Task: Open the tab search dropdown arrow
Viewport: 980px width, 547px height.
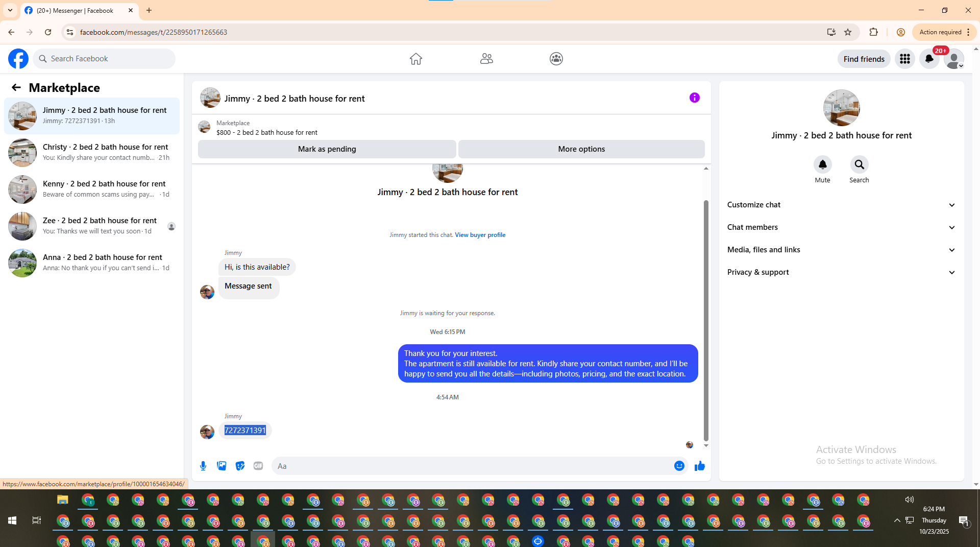Action: pyautogui.click(x=10, y=10)
